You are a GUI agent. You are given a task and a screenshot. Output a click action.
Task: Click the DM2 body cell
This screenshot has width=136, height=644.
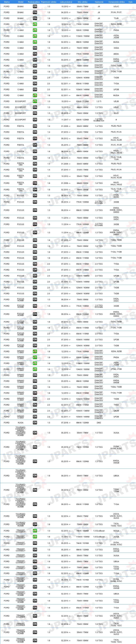tap(99, 422)
